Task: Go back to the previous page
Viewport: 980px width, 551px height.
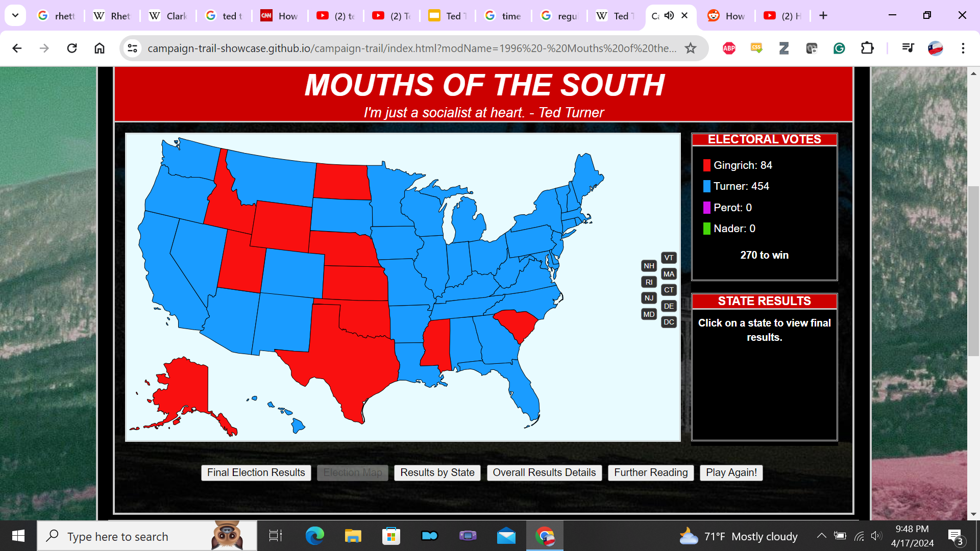Action: (x=17, y=48)
